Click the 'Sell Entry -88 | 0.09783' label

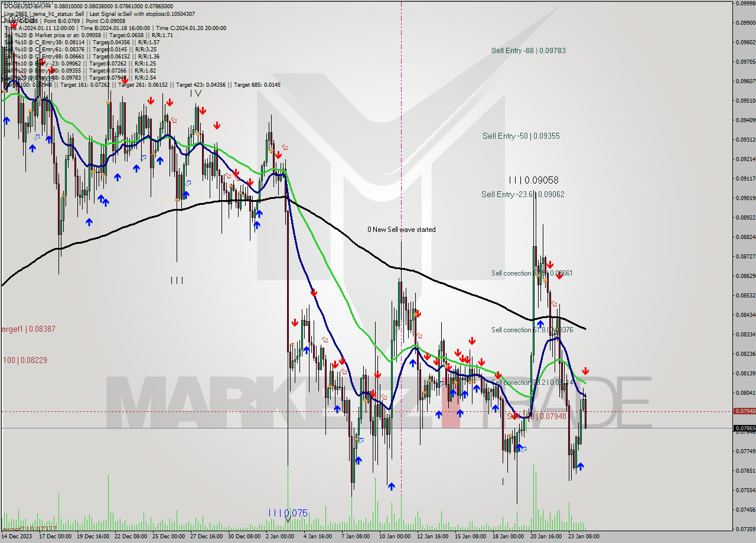click(x=528, y=51)
